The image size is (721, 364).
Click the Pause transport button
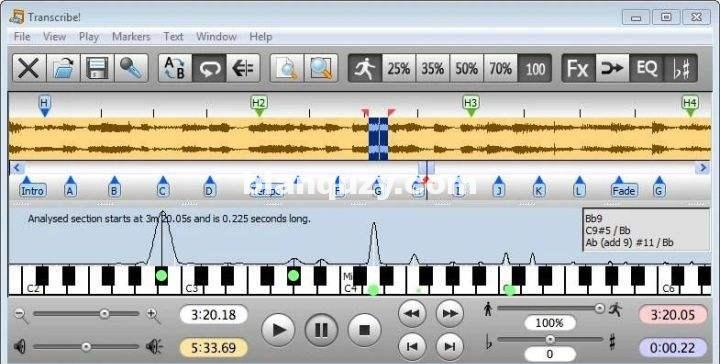(x=321, y=330)
